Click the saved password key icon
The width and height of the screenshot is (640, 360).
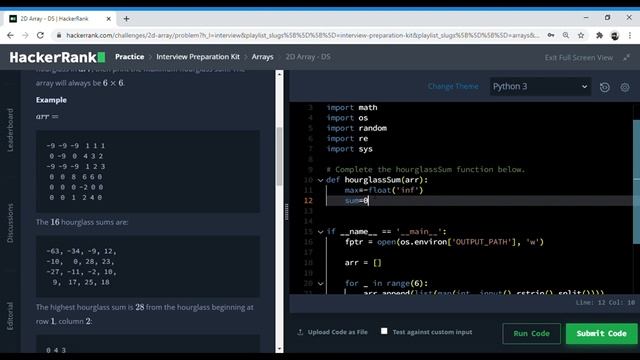551,36
